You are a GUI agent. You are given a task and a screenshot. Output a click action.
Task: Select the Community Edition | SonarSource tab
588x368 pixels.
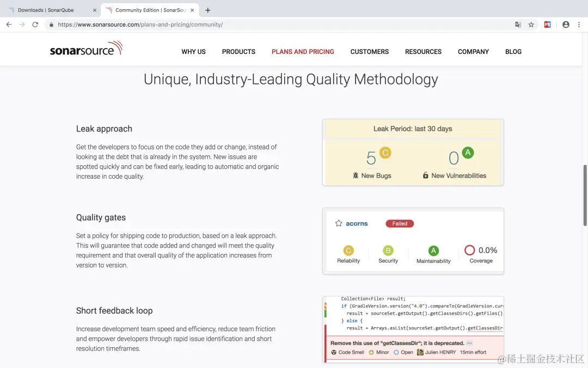click(x=150, y=10)
